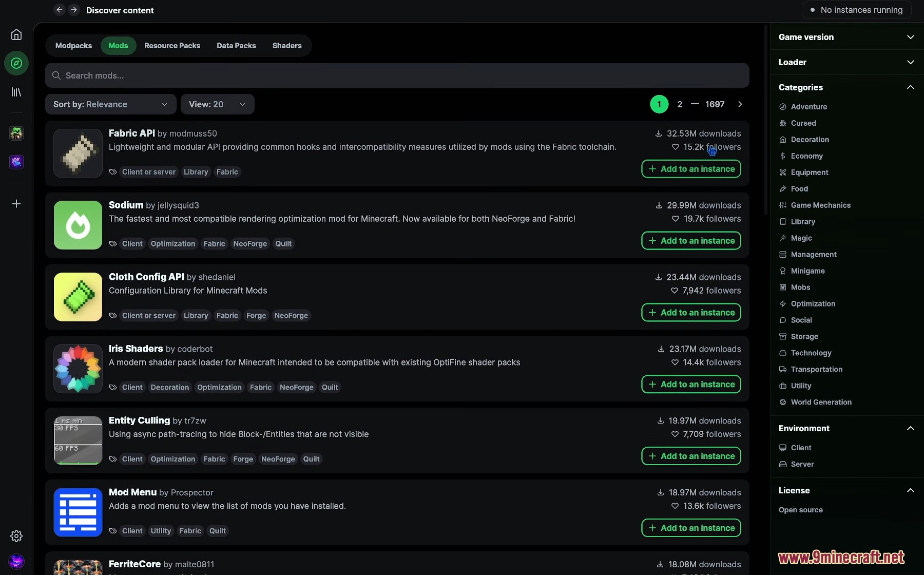The height and width of the screenshot is (575, 924).
Task: Select the compass Discover icon in sidebar
Action: 16,63
